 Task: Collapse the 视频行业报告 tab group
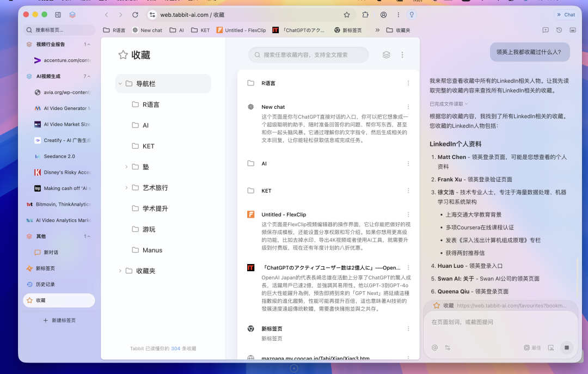(x=89, y=44)
